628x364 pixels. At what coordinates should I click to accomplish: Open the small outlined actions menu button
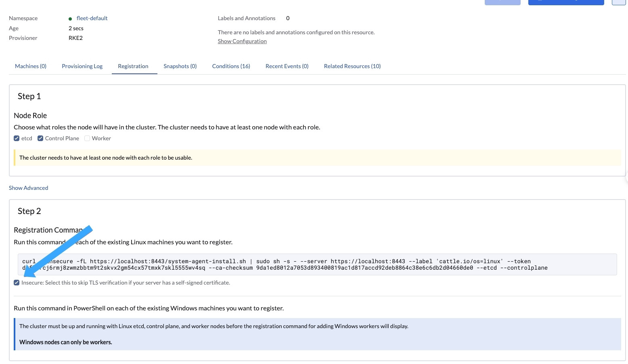point(619,2)
